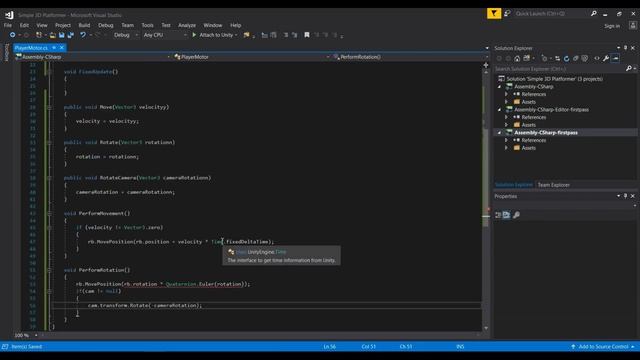Open the Analyze menu
The height and width of the screenshot is (360, 640).
187,25
